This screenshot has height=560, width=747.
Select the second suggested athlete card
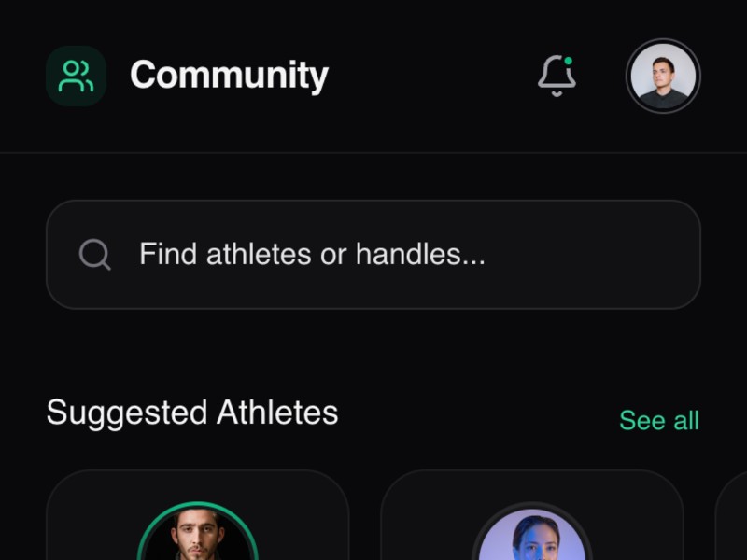pos(532,513)
